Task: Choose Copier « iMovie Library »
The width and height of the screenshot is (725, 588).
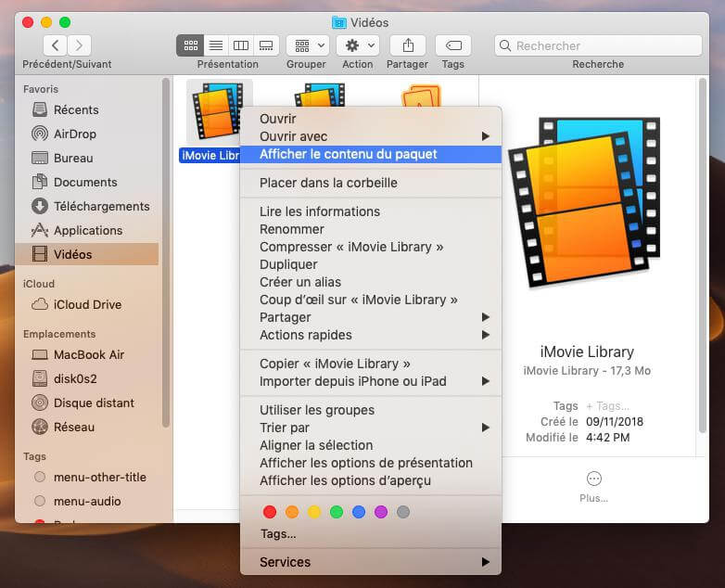Action: [x=370, y=364]
